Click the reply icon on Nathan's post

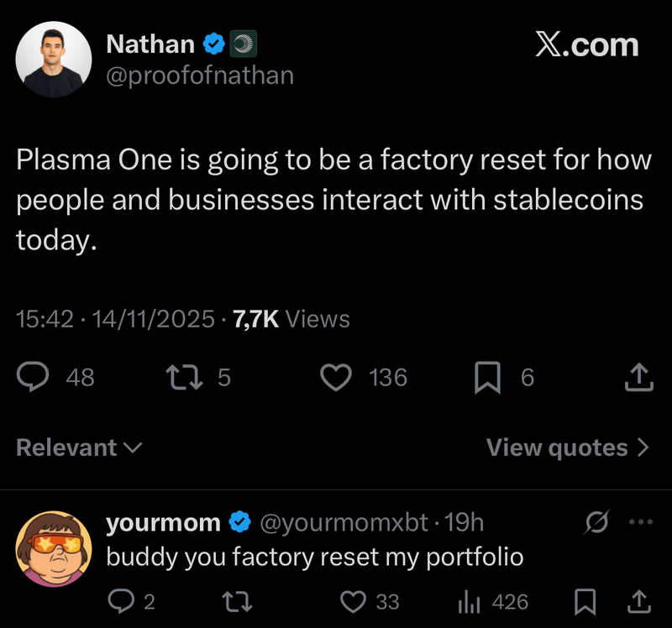[x=34, y=378]
